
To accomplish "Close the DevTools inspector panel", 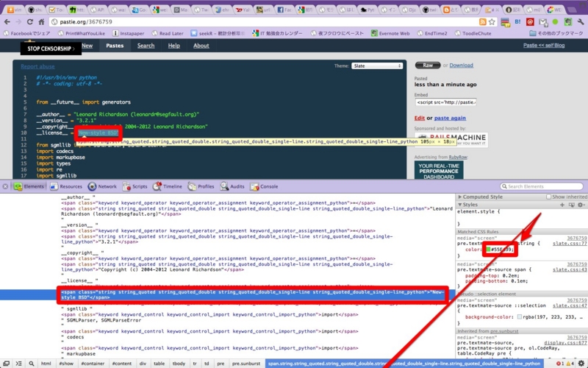I will [5, 186].
